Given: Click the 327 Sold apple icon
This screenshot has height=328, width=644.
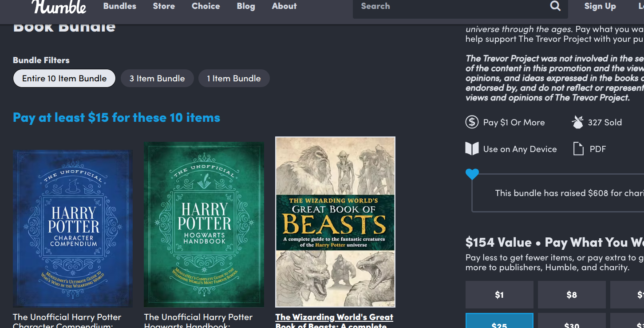Looking at the screenshot, I should (x=577, y=122).
